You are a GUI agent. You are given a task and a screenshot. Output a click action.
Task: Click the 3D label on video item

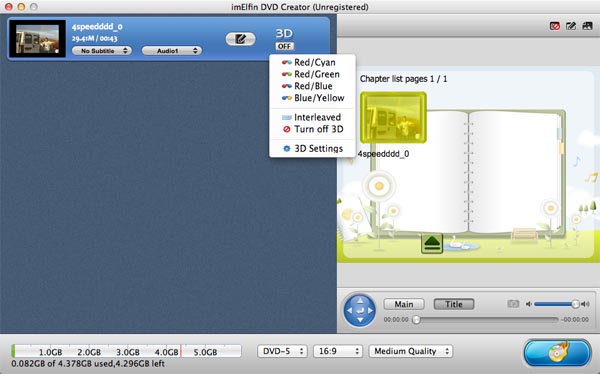coord(284,34)
